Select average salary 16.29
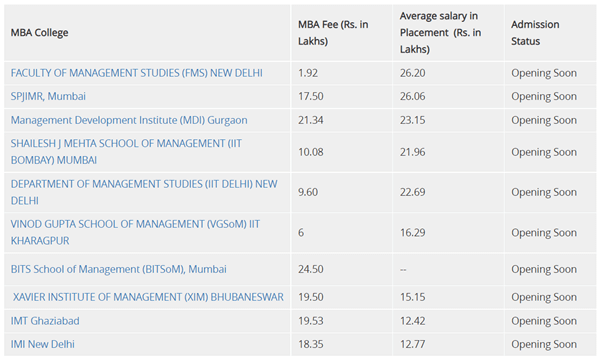 (x=412, y=233)
